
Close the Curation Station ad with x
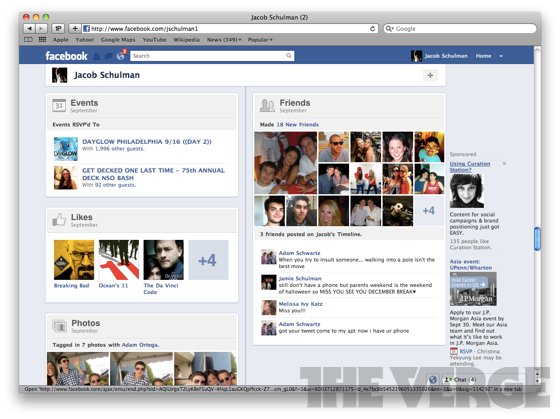pyautogui.click(x=504, y=163)
